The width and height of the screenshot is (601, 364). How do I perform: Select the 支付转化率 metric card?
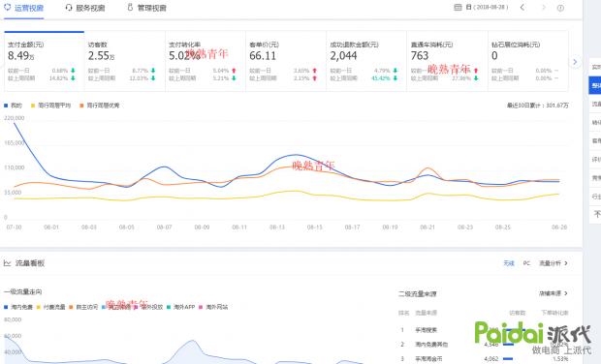point(206,61)
